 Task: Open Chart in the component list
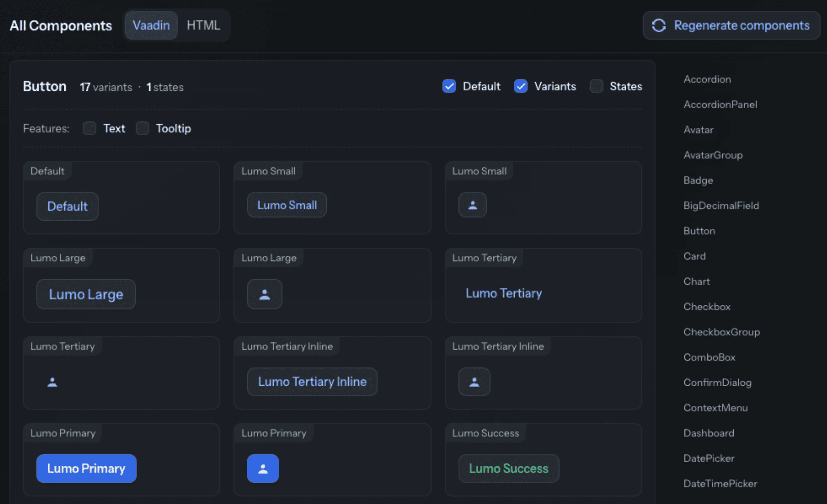[697, 282]
